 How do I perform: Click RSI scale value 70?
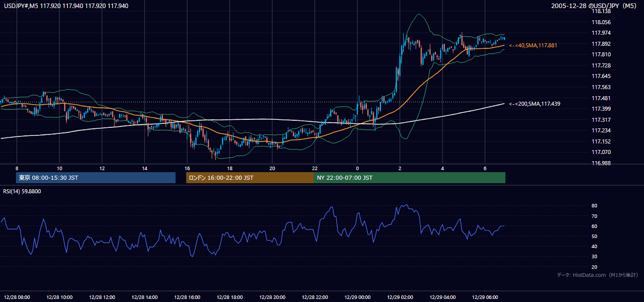(x=594, y=216)
